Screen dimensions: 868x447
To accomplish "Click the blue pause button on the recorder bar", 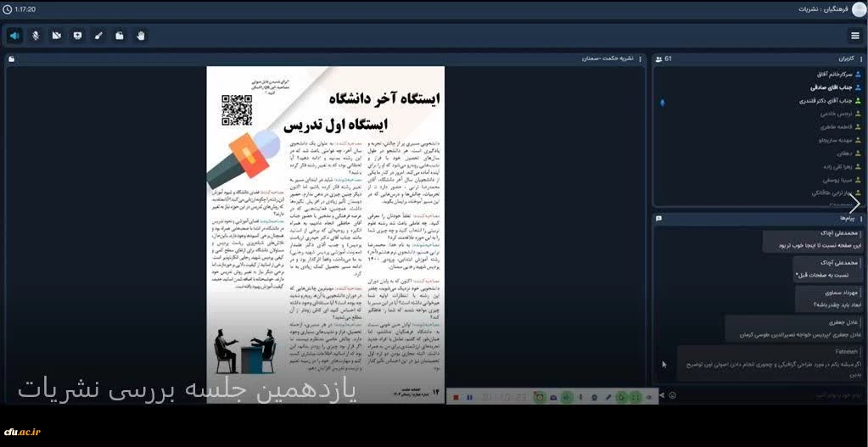I will tap(470, 397).
